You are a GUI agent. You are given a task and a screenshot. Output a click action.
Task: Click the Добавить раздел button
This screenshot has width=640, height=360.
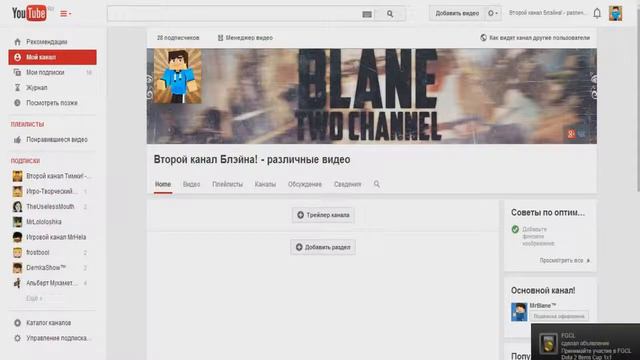(323, 247)
